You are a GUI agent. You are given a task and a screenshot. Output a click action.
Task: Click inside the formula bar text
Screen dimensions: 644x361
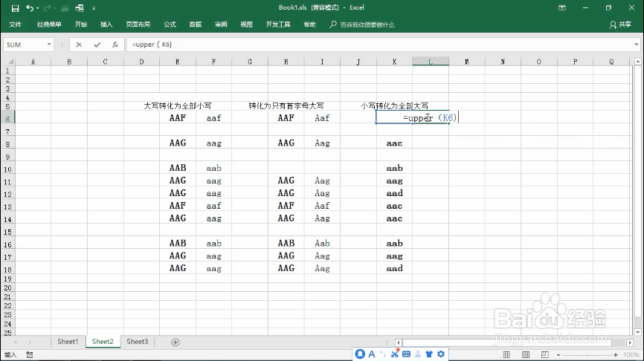152,45
